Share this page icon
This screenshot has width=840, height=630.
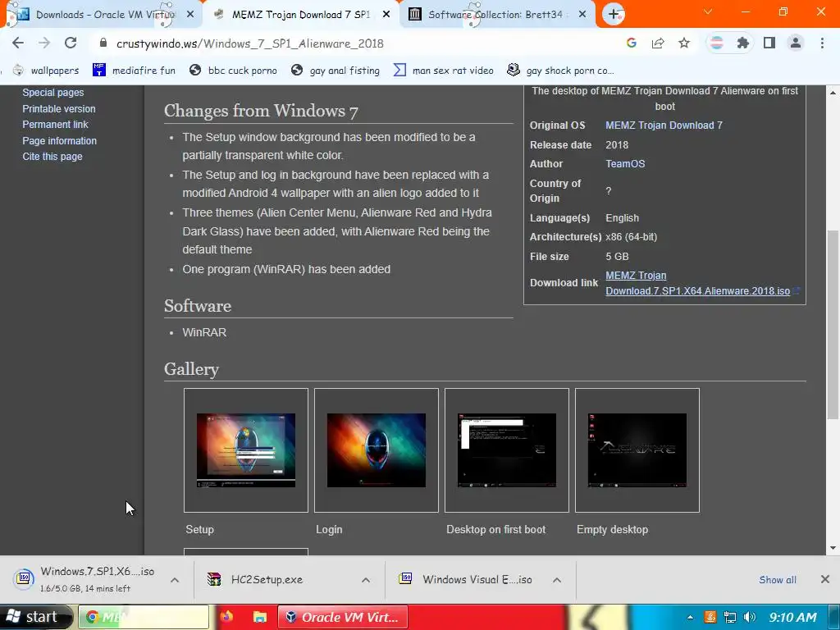tap(658, 43)
